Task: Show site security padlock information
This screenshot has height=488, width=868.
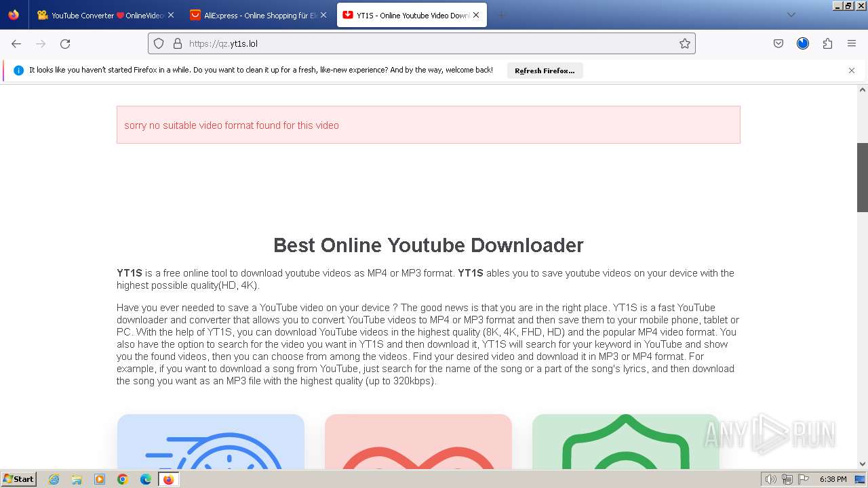Action: pos(178,43)
